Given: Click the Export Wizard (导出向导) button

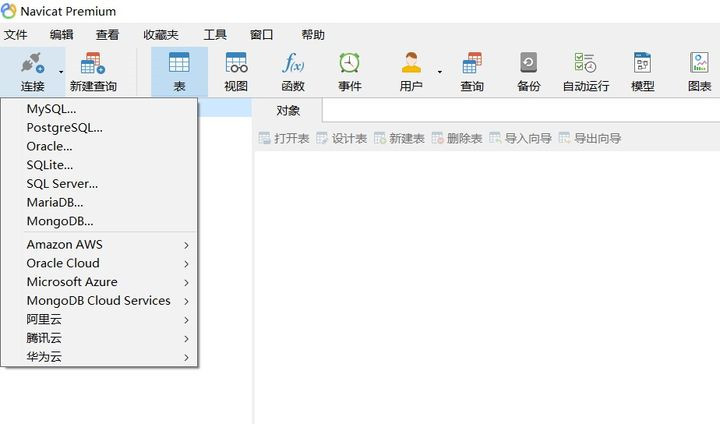Looking at the screenshot, I should [x=590, y=138].
